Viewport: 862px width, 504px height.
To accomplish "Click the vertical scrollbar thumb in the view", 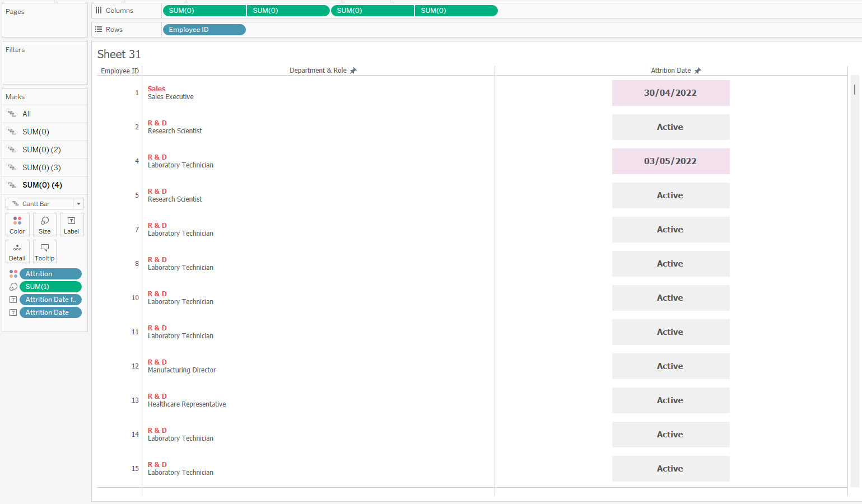I will click(855, 90).
